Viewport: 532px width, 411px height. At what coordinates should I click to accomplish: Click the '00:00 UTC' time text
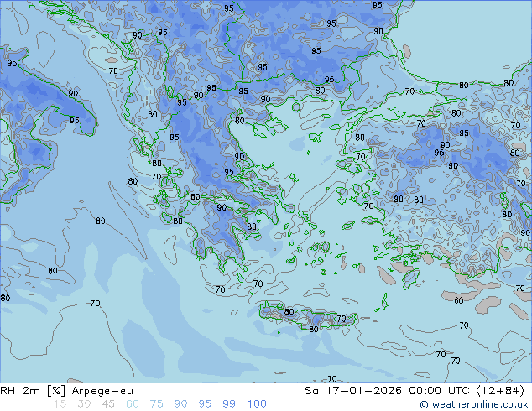coord(440,391)
